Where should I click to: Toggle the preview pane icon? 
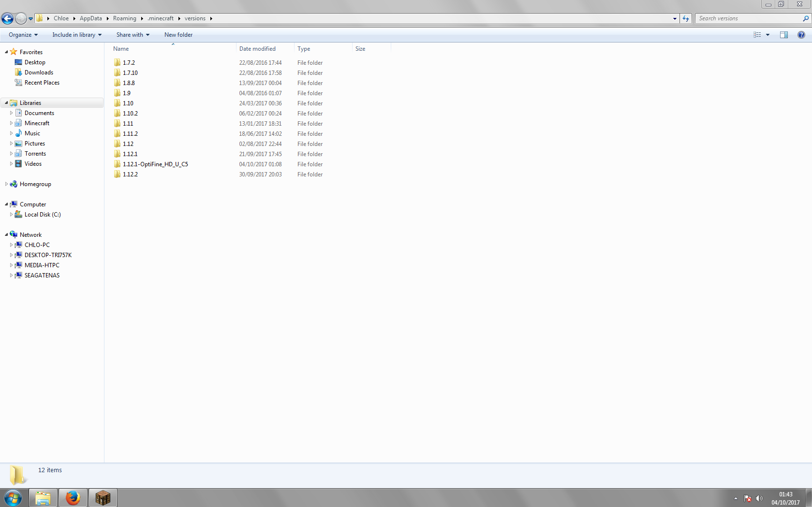click(x=783, y=35)
